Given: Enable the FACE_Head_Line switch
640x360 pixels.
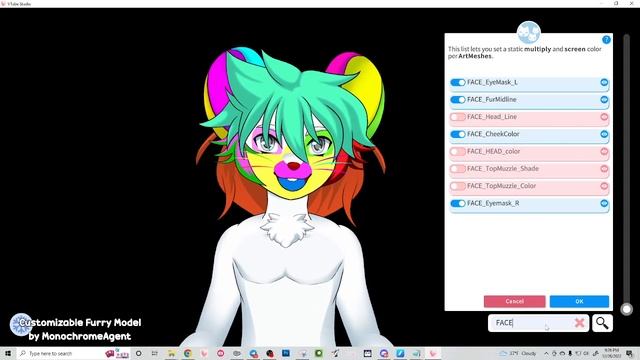Looking at the screenshot, I should [x=458, y=117].
